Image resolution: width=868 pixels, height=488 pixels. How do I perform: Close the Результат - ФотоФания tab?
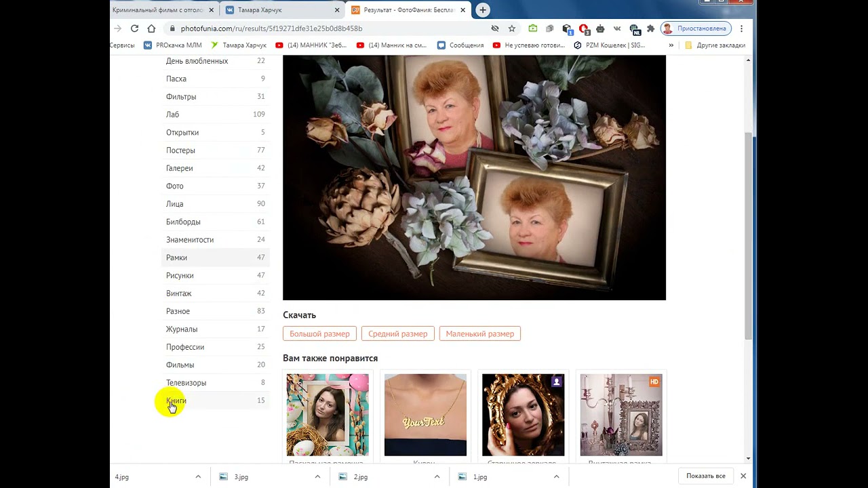[463, 10]
